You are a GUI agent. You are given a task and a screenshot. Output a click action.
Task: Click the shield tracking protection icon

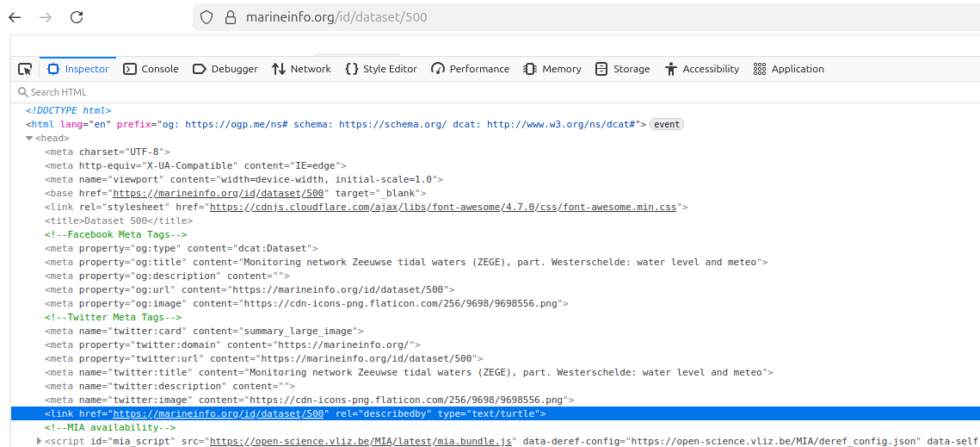tap(206, 17)
